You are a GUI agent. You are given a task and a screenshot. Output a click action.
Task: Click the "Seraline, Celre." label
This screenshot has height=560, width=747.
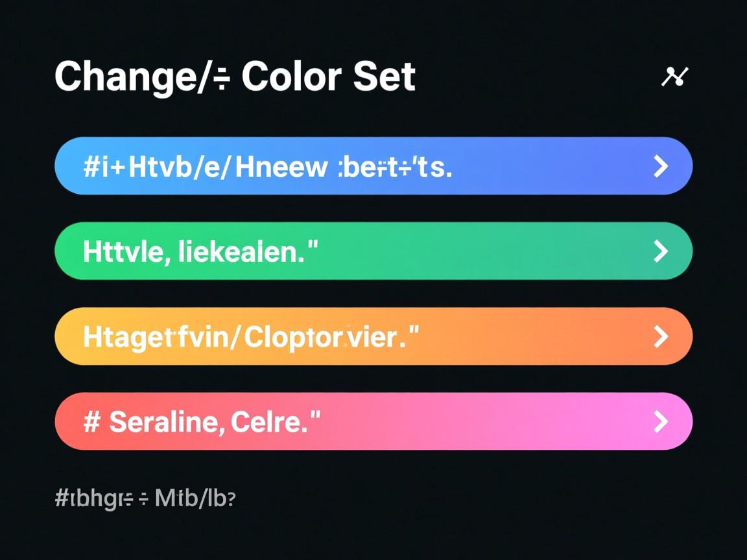point(215,423)
